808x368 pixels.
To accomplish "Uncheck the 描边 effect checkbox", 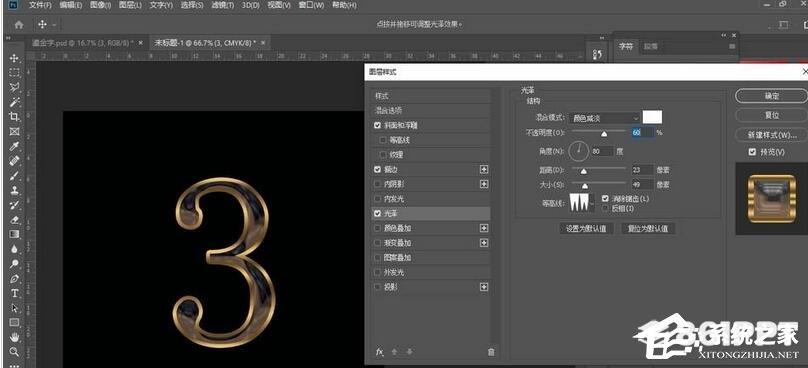I will point(378,169).
